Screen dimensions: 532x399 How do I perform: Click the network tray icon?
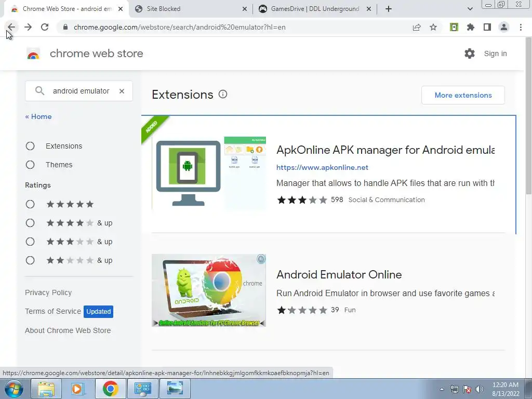coord(454,389)
